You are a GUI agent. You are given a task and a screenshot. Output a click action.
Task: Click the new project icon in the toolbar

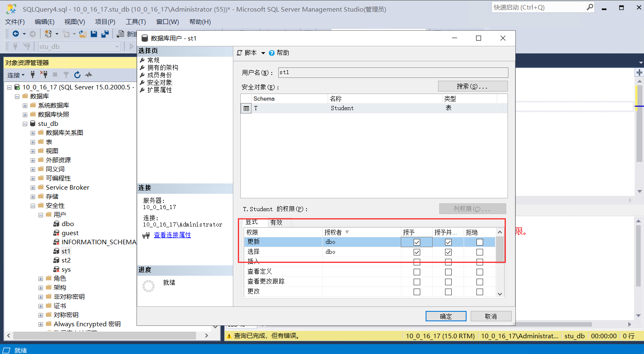(x=48, y=34)
